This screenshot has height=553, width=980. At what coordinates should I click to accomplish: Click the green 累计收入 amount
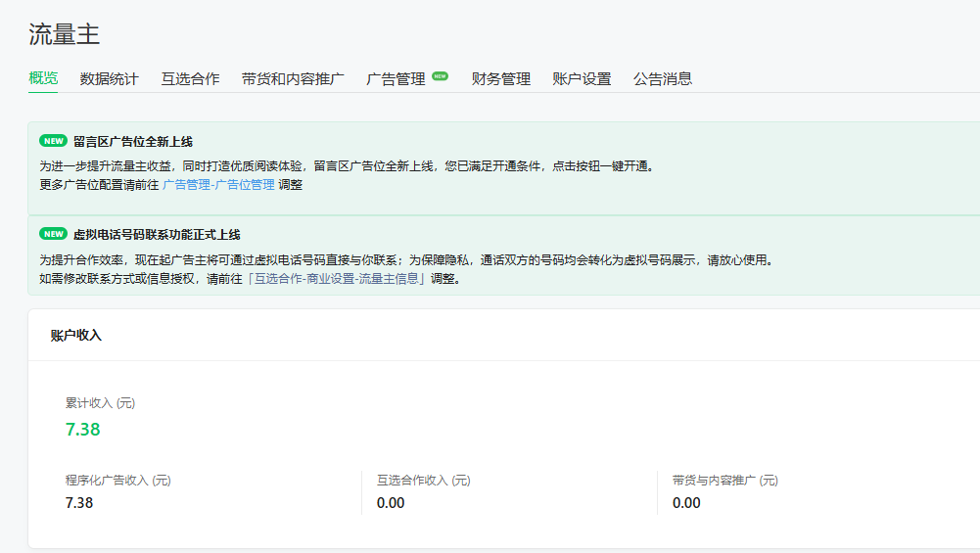pos(82,430)
